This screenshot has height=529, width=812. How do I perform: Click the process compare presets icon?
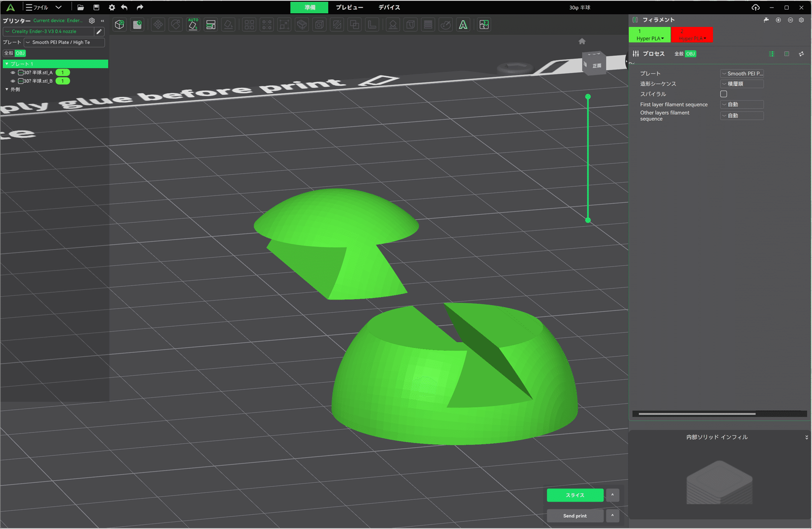[x=787, y=54]
